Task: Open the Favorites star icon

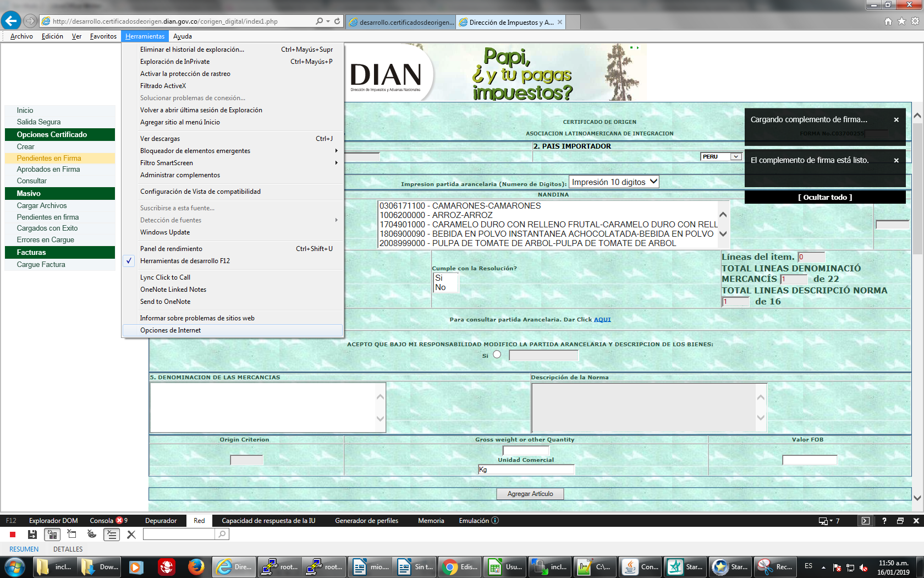Action: [901, 21]
